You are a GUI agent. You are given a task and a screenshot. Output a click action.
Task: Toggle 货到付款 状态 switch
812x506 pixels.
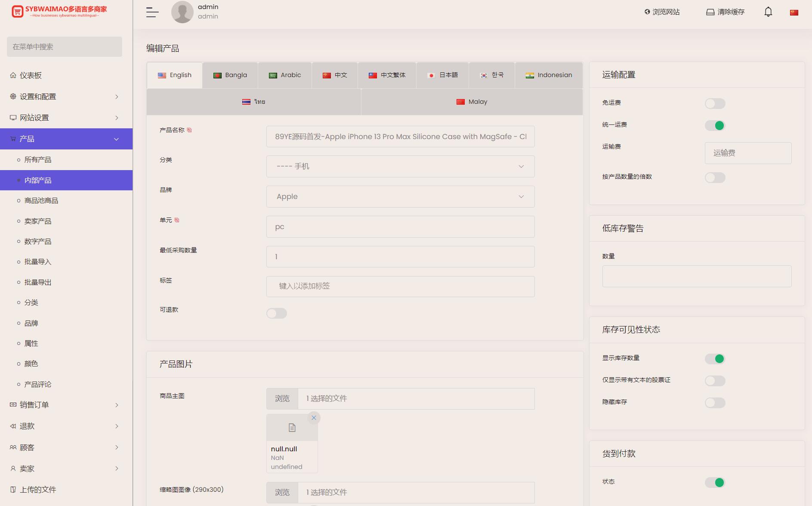(x=715, y=482)
